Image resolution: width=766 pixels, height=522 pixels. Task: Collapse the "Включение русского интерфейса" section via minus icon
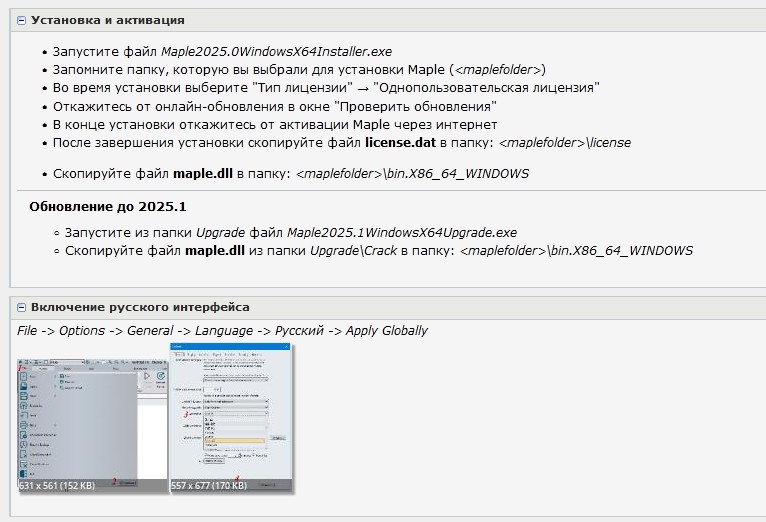(21, 307)
